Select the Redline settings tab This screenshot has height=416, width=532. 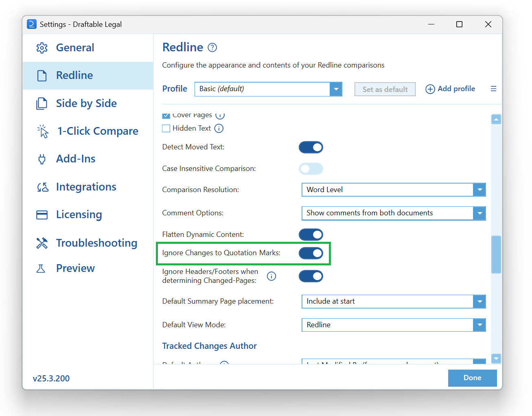(88, 76)
